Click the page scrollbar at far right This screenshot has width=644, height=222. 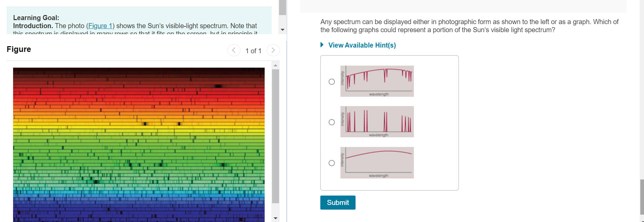click(x=642, y=197)
